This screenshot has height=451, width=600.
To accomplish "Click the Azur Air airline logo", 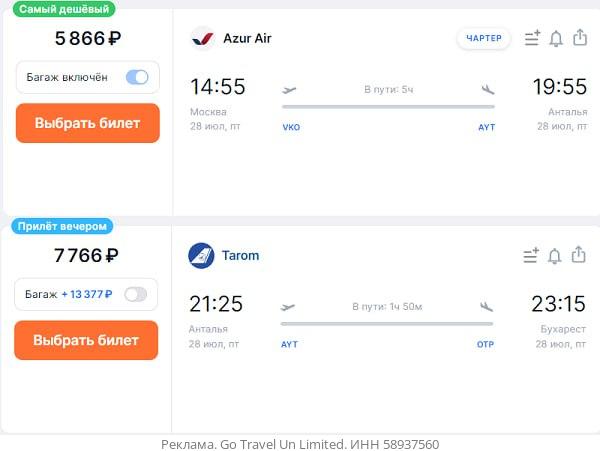I will point(203,39).
